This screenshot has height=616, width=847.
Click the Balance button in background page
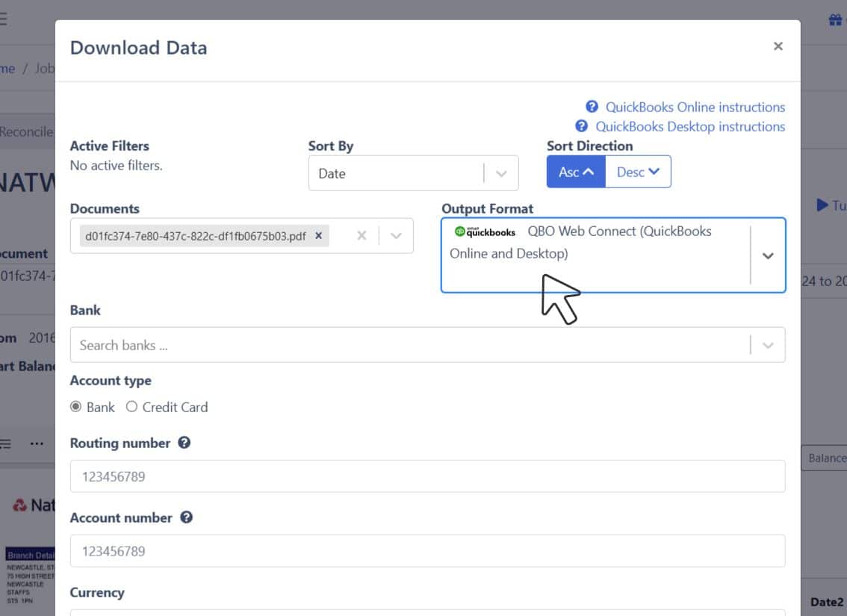click(825, 458)
